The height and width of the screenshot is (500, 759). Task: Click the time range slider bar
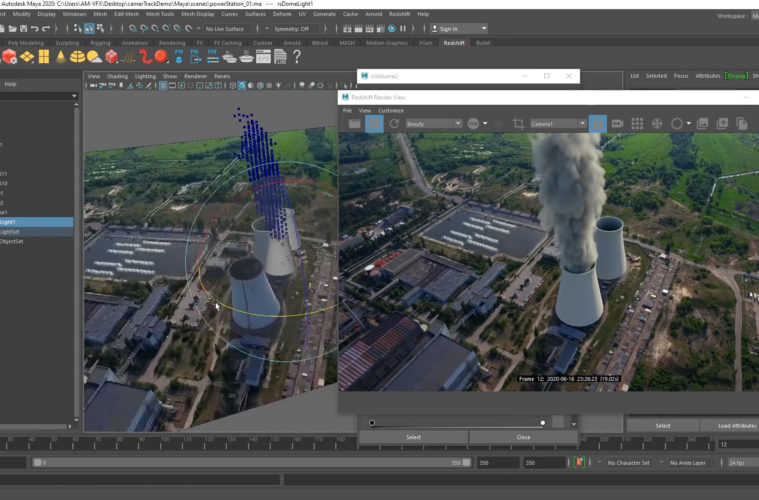click(252, 463)
